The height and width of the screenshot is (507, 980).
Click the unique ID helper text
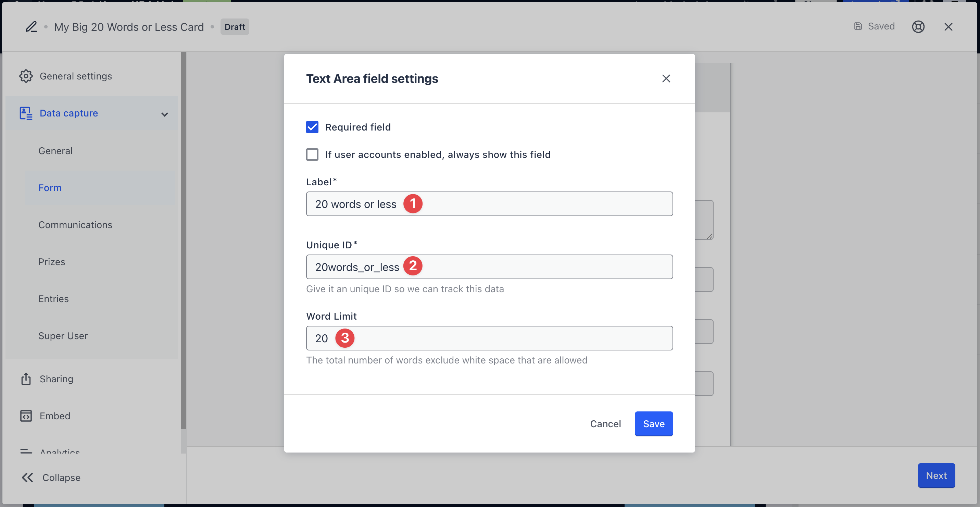405,289
